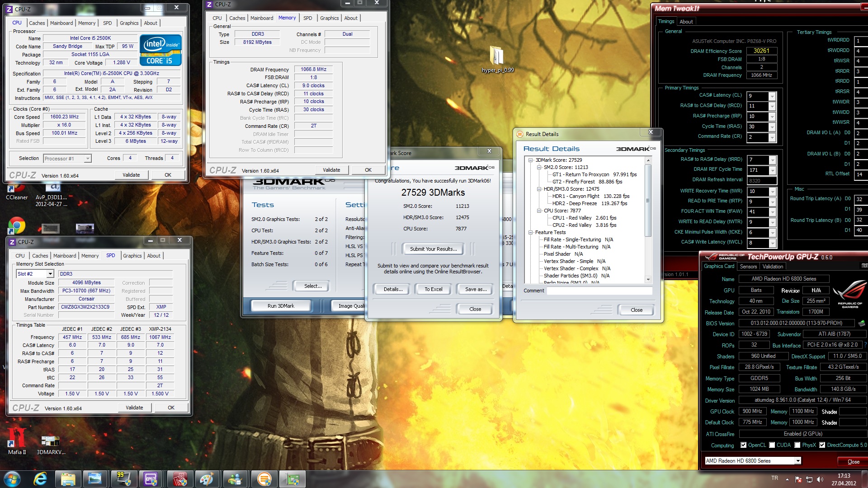This screenshot has height=488, width=868.
Task: Click the Comment field in Result Details
Action: [x=599, y=291]
